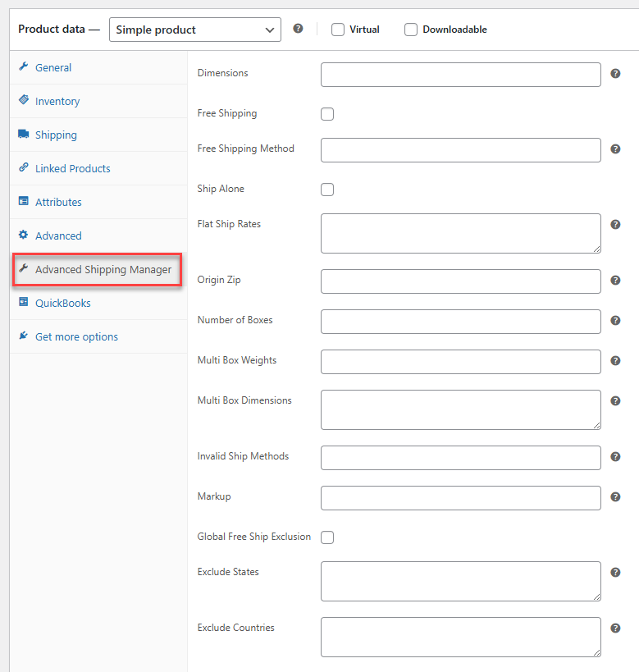Click the Shipping truck icon
The width and height of the screenshot is (639, 672).
tap(24, 134)
